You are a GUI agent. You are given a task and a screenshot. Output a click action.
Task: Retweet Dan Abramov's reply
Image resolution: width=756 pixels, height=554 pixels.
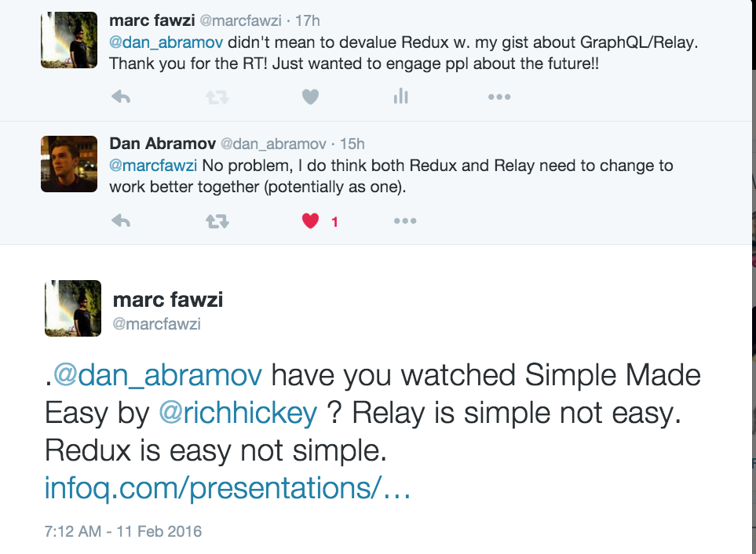click(x=216, y=221)
